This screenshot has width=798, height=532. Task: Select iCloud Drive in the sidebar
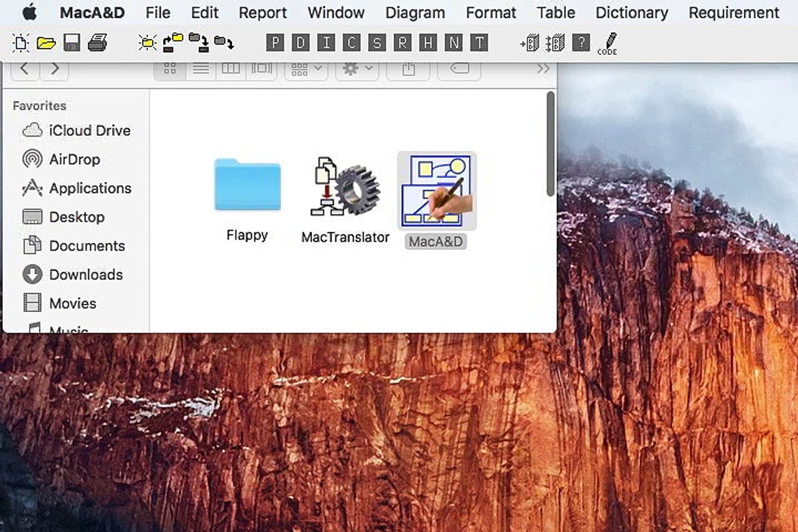click(76, 131)
